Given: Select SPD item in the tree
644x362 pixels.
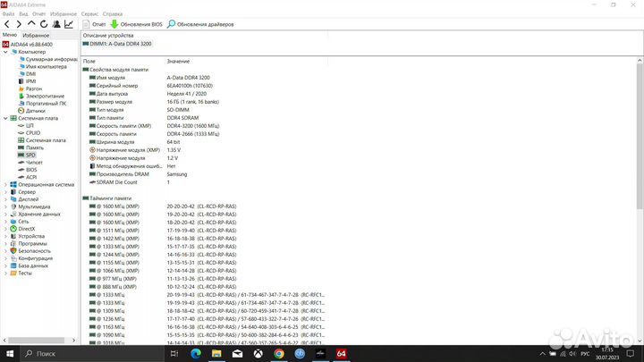Looking at the screenshot, I should pos(30,155).
